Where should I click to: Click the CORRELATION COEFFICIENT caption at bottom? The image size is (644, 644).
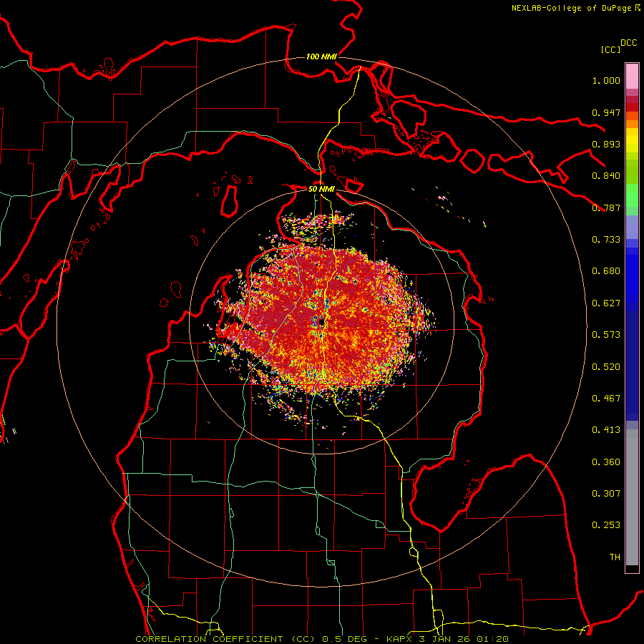point(322,639)
